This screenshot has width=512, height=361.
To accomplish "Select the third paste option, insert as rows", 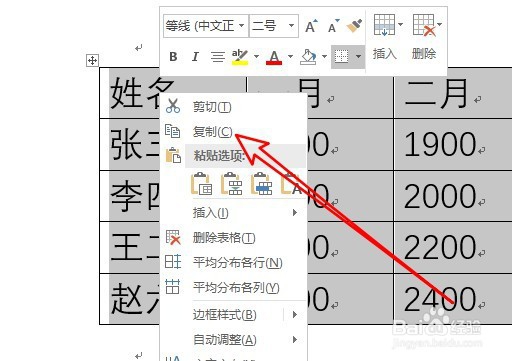I will [261, 184].
